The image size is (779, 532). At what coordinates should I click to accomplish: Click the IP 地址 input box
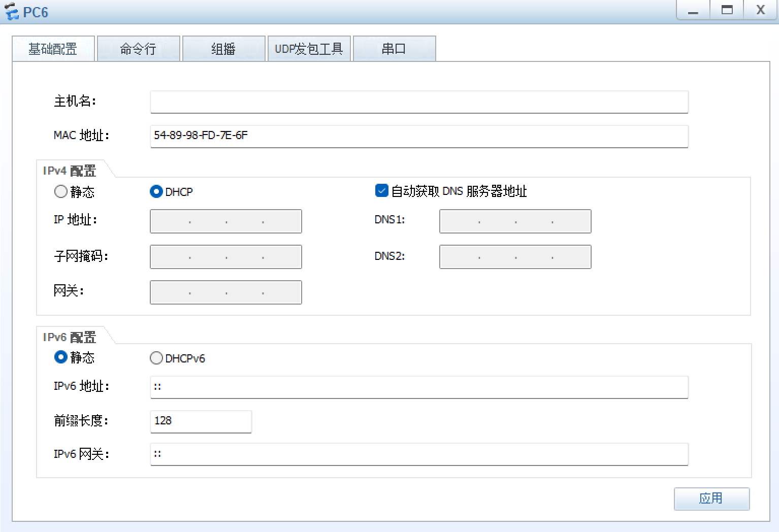225,221
